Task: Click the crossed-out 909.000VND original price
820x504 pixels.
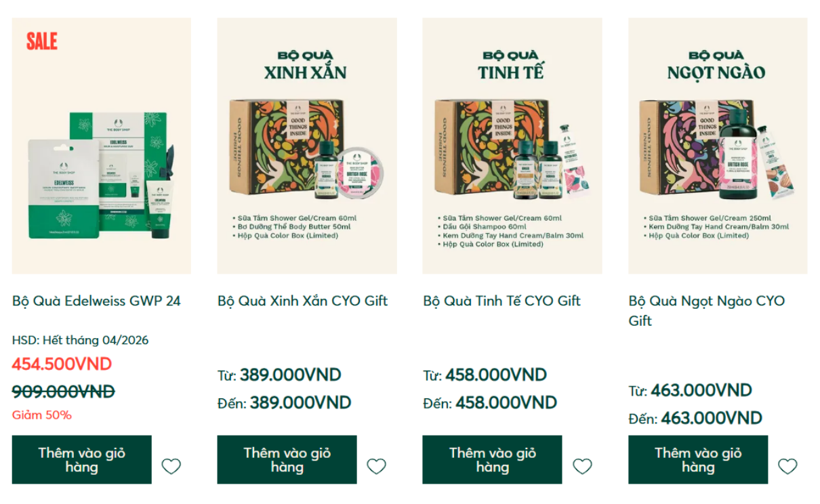Action: coord(63,392)
